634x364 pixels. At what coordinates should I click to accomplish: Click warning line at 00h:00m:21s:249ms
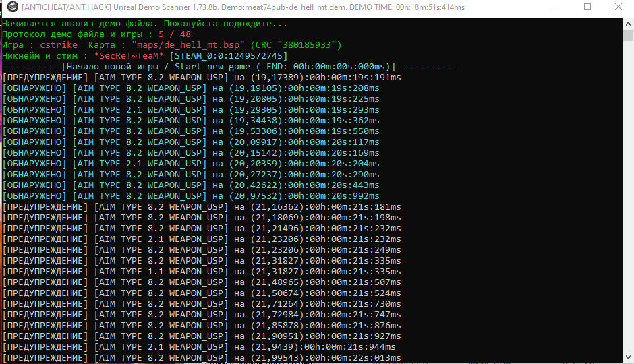click(202, 249)
